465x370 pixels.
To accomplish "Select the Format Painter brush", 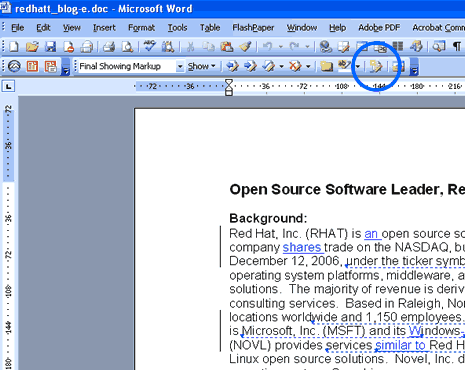I will click(245, 46).
